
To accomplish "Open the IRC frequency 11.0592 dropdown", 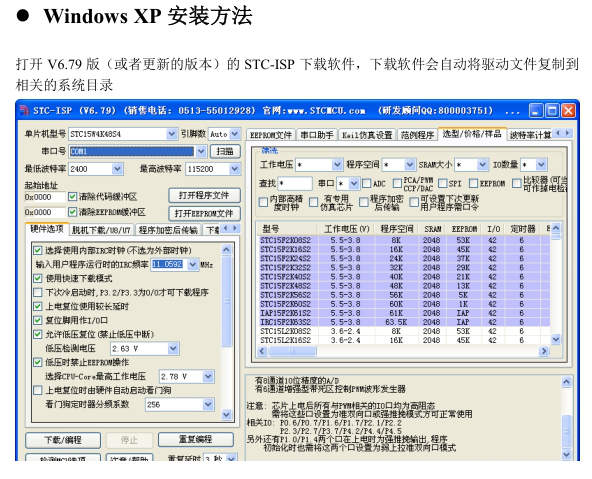I will click(193, 264).
